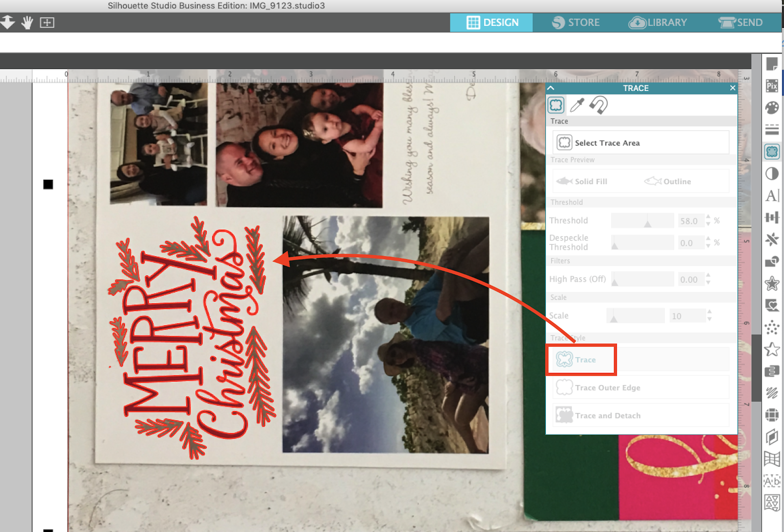Click the High Pass value field

click(x=690, y=280)
